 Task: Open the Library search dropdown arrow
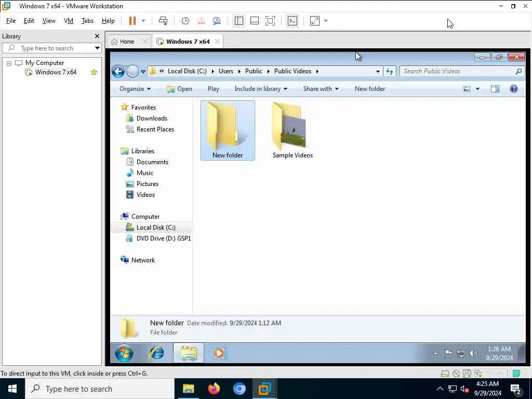[97, 48]
